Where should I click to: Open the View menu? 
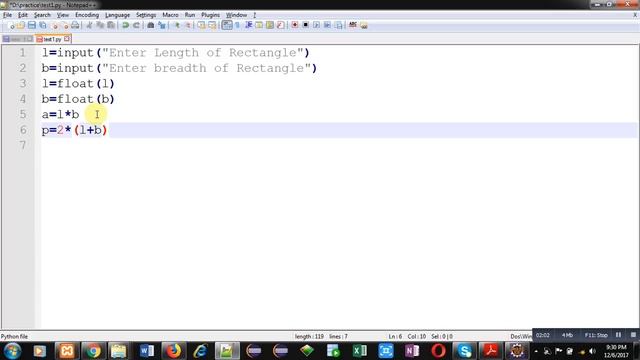(62, 15)
